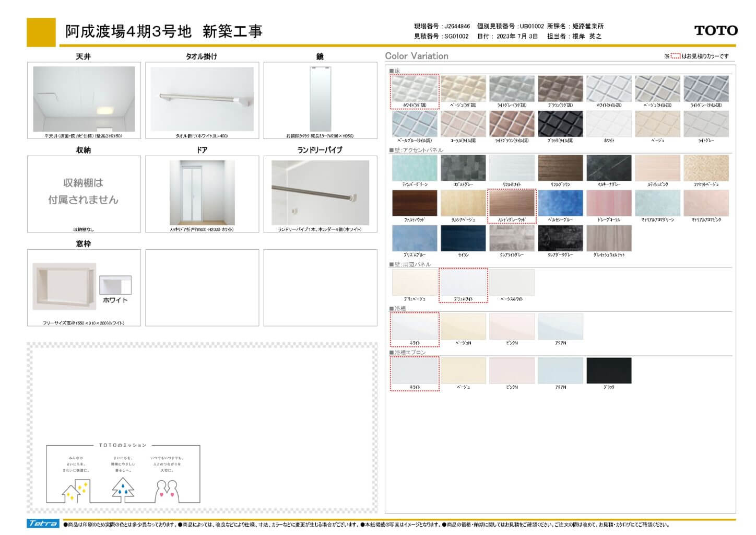Choose セイラン navy accent panel swatch
The image size is (756, 535).
pyautogui.click(x=463, y=238)
